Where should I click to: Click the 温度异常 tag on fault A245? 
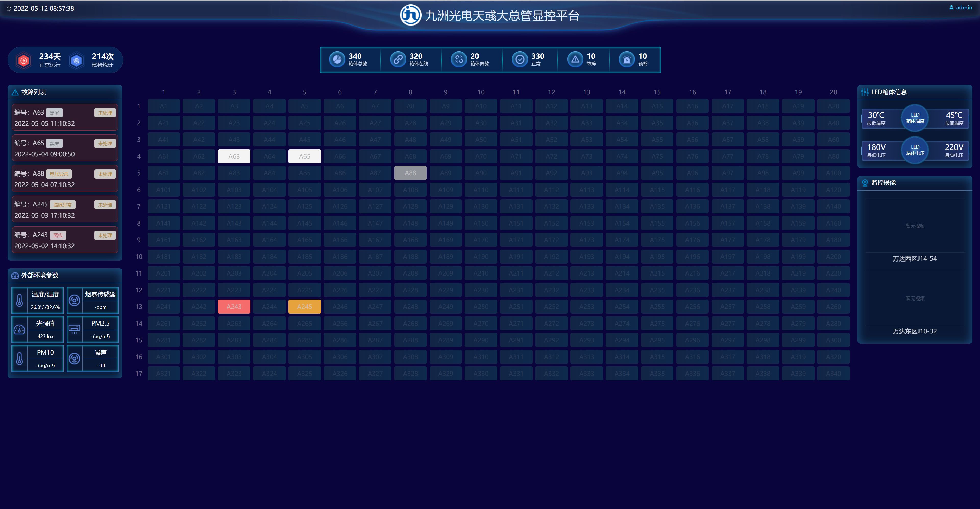tap(62, 205)
